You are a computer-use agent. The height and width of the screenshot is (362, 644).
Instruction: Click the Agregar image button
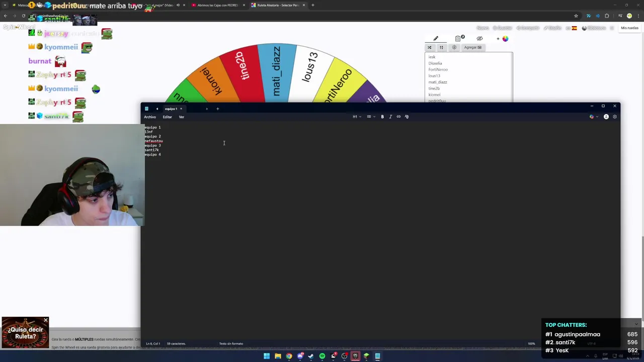472,47
